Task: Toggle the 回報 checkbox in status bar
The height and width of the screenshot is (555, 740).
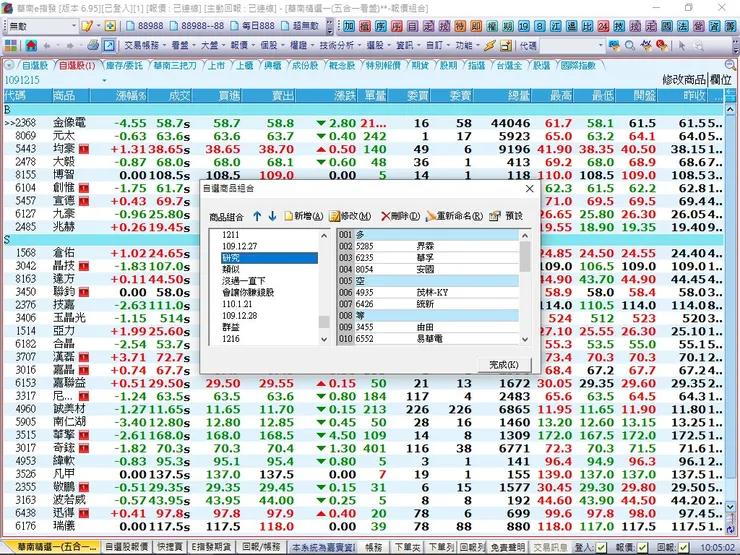Action: [x=683, y=547]
